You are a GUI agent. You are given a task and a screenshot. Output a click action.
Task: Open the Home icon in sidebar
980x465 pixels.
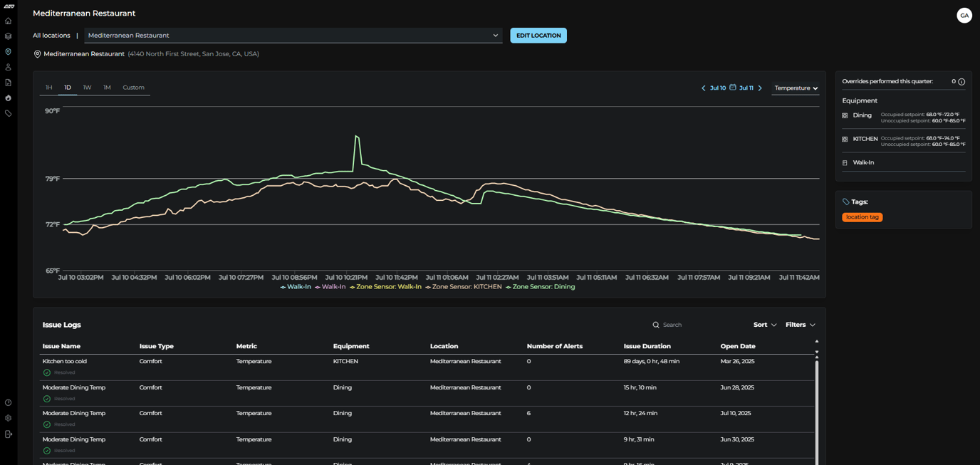[x=9, y=21]
